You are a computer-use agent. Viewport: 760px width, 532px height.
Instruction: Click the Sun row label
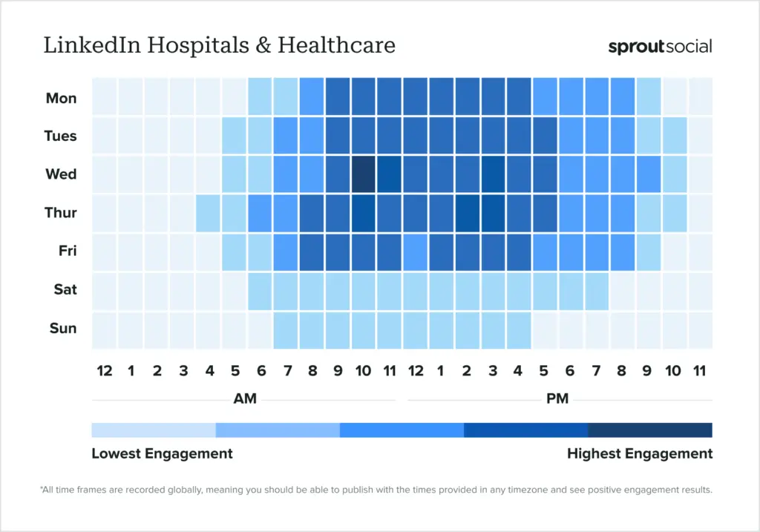click(62, 329)
